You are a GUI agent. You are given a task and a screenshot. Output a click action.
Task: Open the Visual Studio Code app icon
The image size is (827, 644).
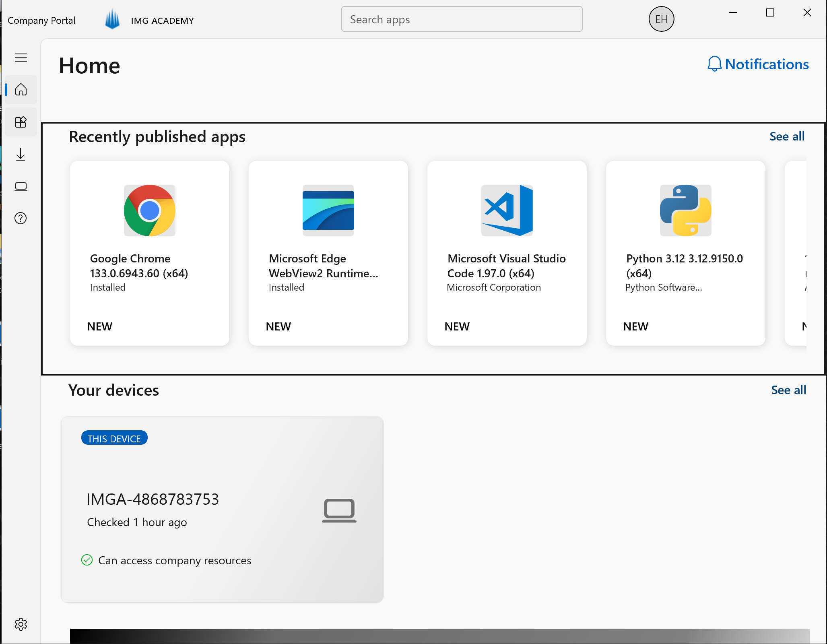pos(507,211)
